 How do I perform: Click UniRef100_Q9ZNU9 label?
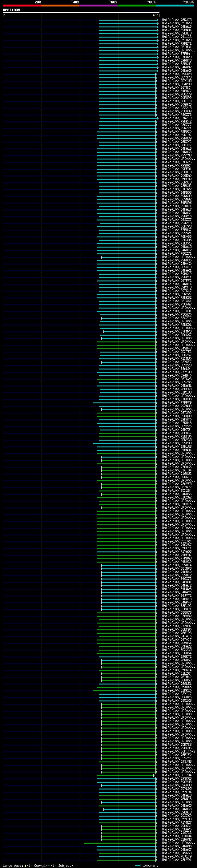coord(177,406)
